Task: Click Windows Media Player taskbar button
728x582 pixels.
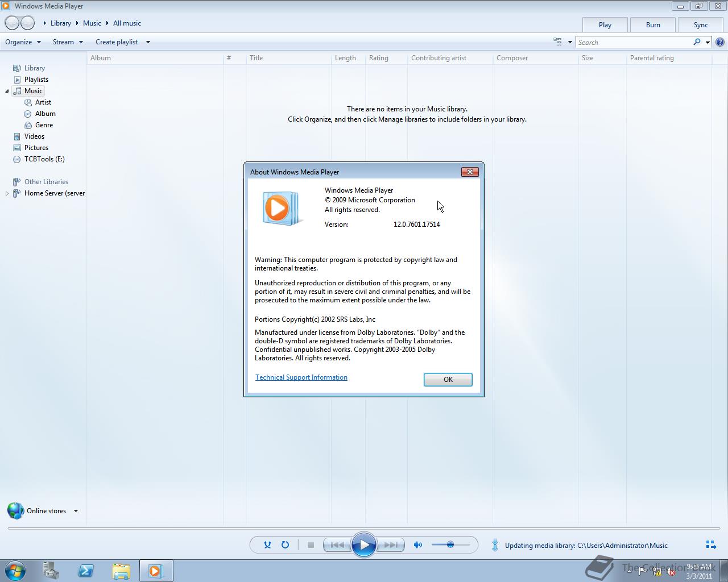Action: 156,571
